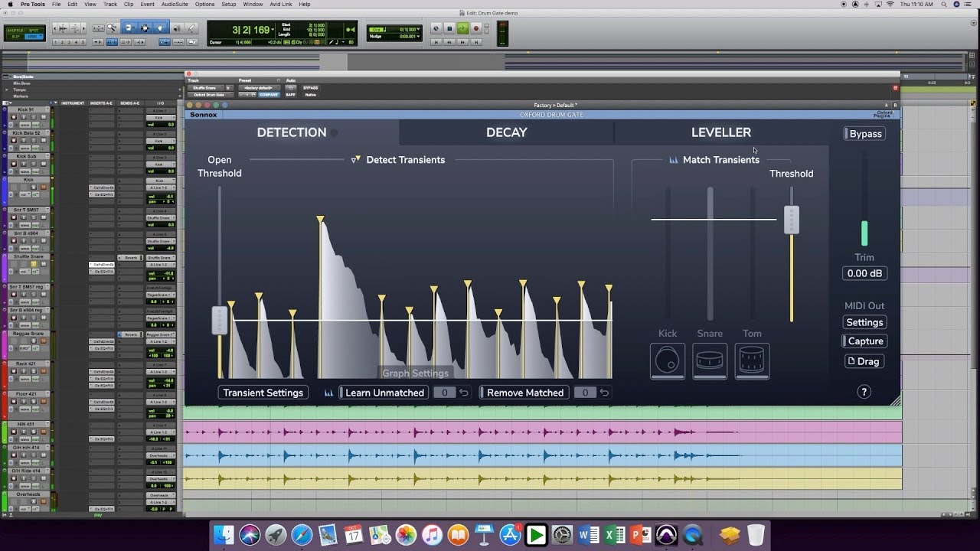Click the Trim value 0.00 dB field
The image size is (980, 551).
pos(864,273)
